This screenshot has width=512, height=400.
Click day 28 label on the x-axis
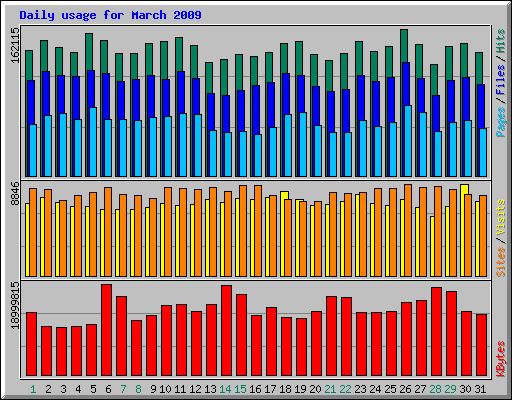pos(435,389)
